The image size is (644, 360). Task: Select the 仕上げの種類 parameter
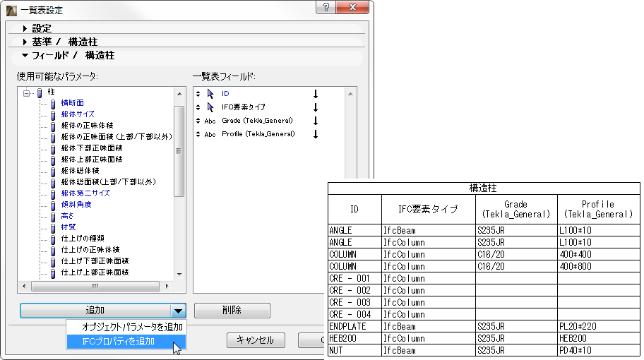pos(83,238)
